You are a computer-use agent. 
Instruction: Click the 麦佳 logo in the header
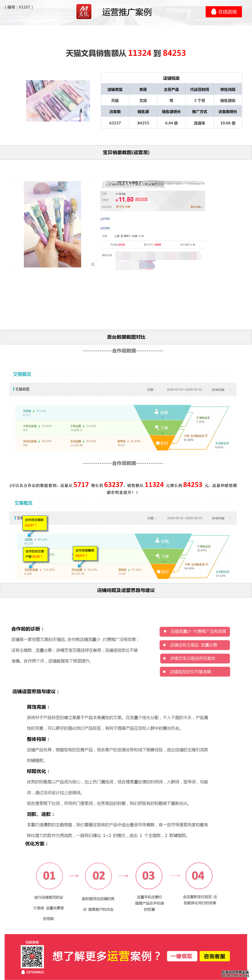83,11
